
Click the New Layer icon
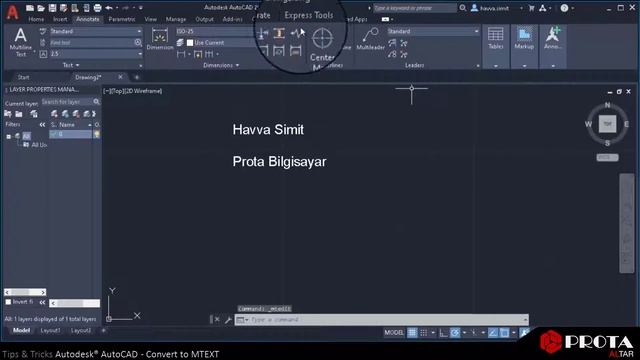(x=54, y=114)
